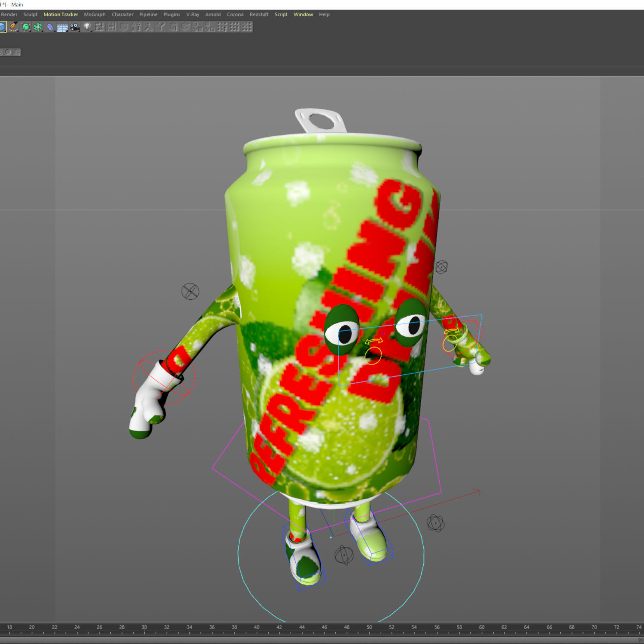Jump to frame 60 on timeline ruler

482,628
